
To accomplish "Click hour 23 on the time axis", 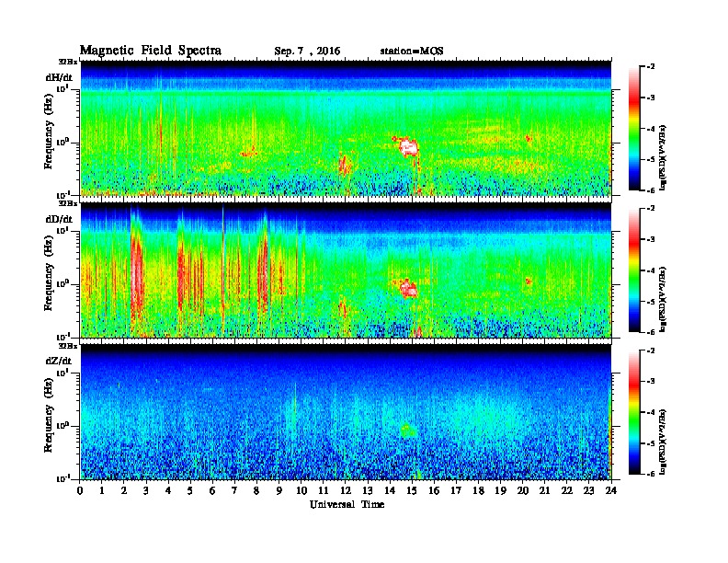I will 588,490.
